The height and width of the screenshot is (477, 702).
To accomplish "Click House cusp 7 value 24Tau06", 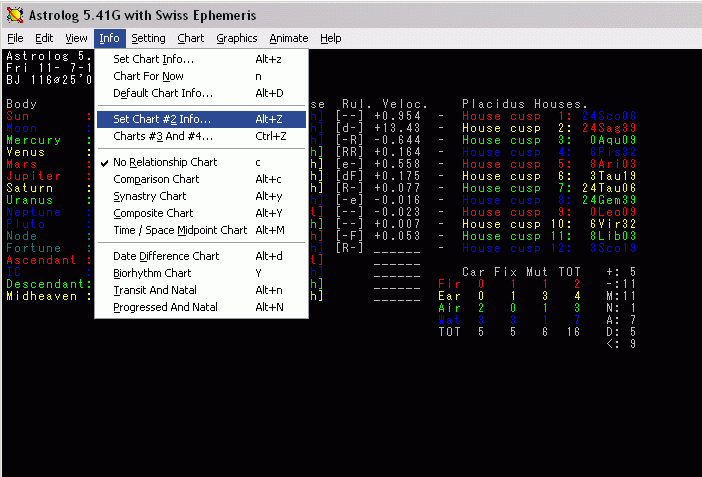I will coord(609,188).
